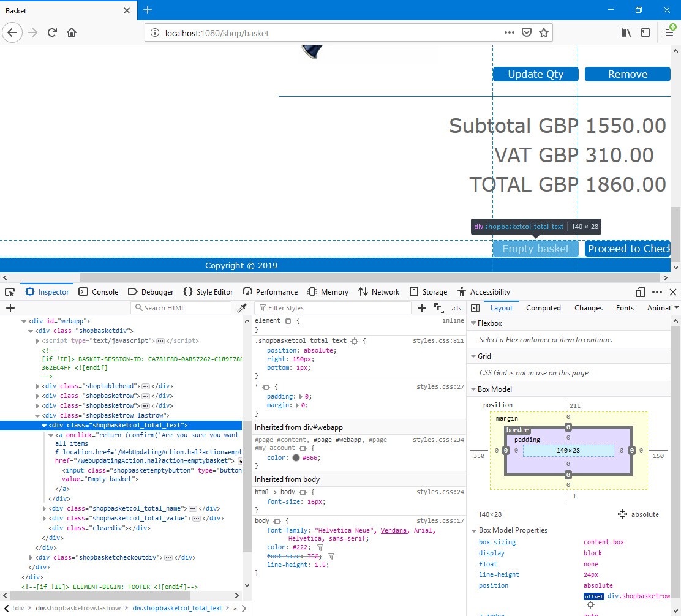Open the Storage tab
This screenshot has width=681, height=616.
(x=429, y=292)
